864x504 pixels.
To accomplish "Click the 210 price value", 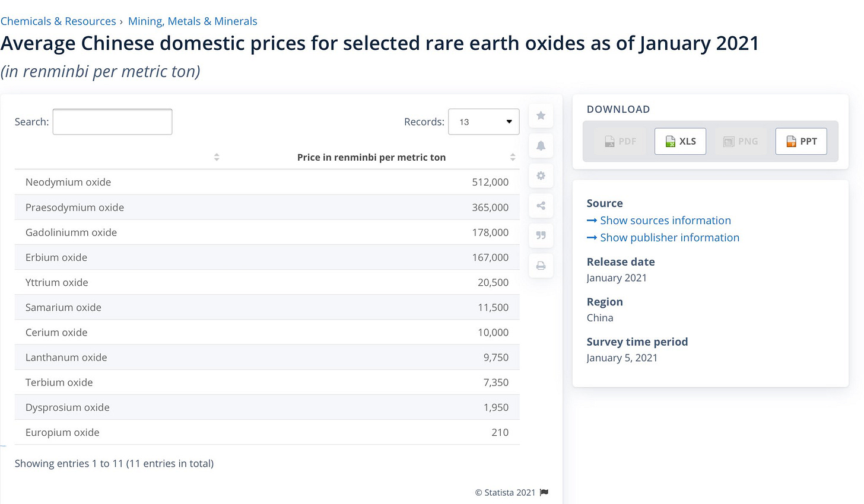I will pyautogui.click(x=500, y=432).
